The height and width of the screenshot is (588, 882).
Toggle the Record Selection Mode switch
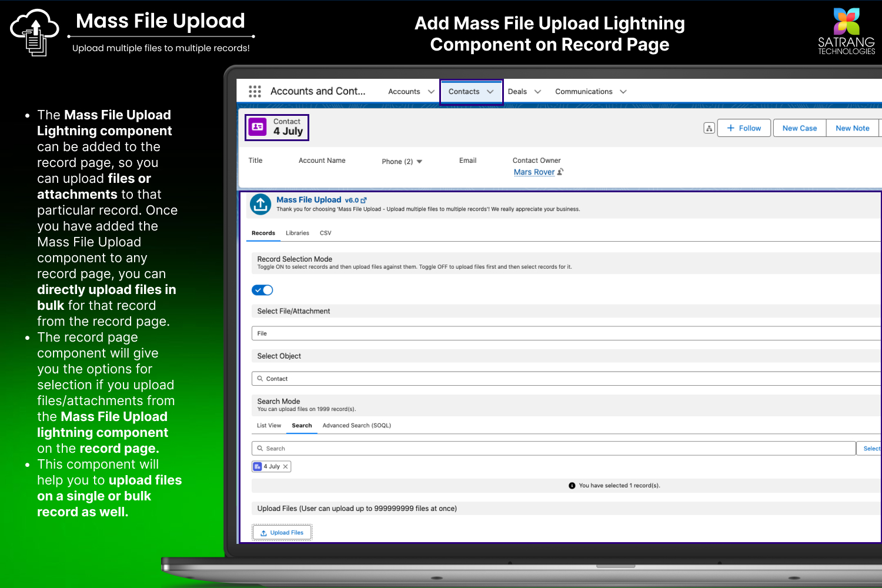262,290
